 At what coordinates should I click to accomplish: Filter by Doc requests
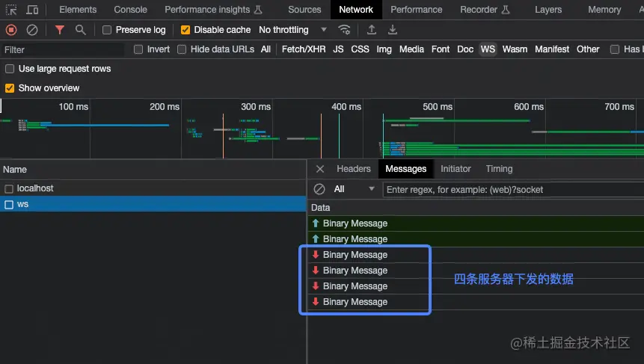tap(465, 49)
